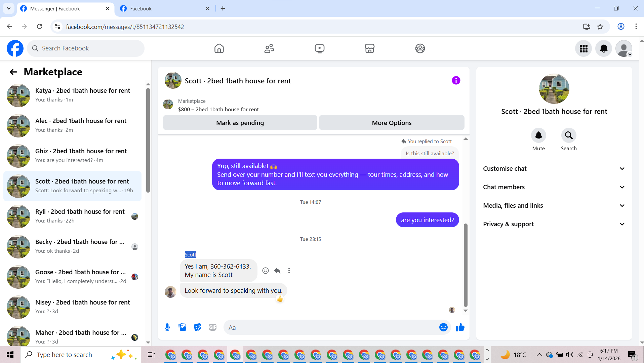Click the browser address bar URL

[125, 27]
